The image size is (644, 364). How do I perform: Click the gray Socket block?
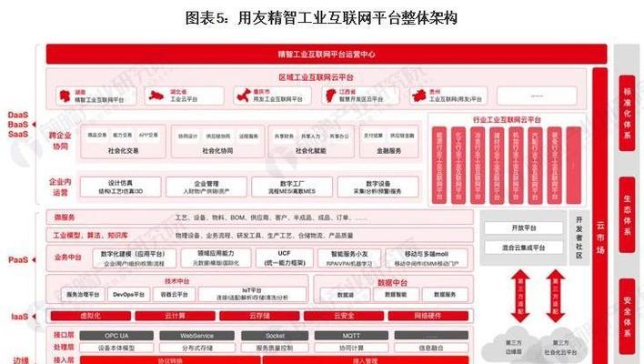pos(275,336)
